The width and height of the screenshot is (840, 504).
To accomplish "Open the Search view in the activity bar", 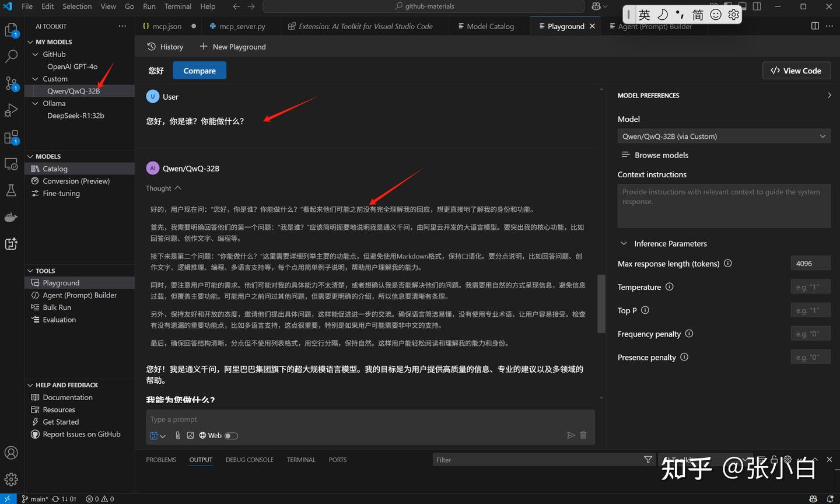I will click(x=11, y=57).
